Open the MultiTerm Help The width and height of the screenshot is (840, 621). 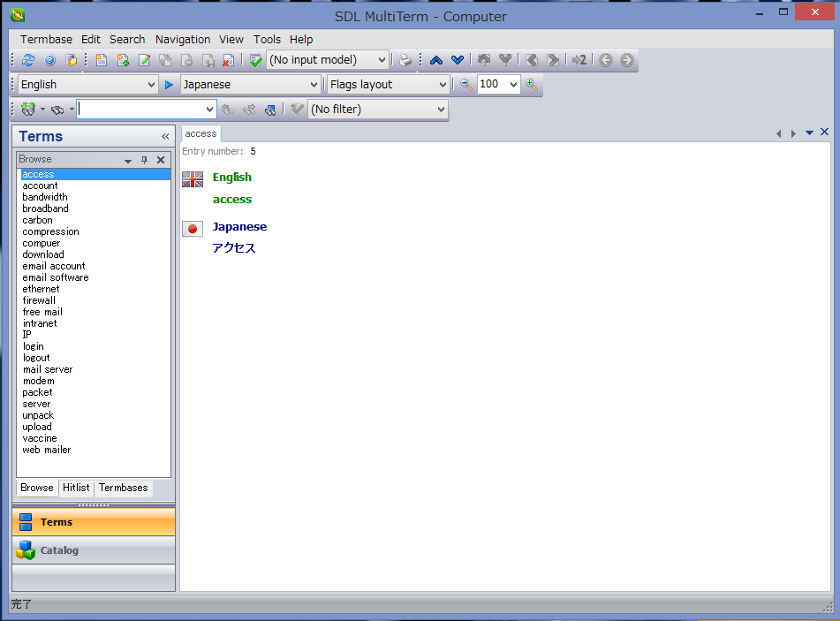coord(50,60)
